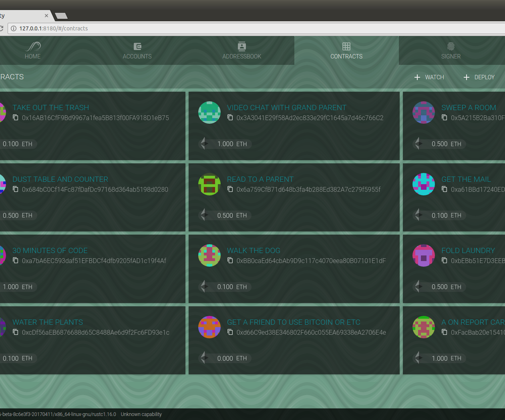Click the Read To A Parent identicon

click(x=209, y=184)
